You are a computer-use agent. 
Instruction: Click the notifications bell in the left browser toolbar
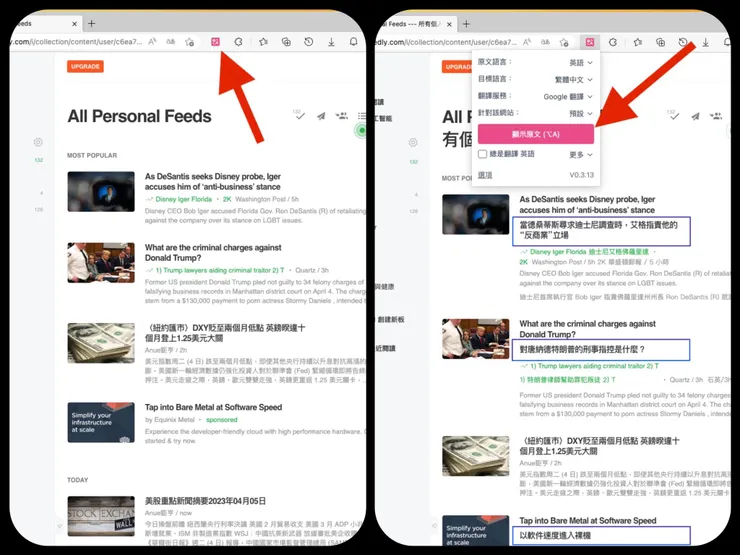[353, 42]
